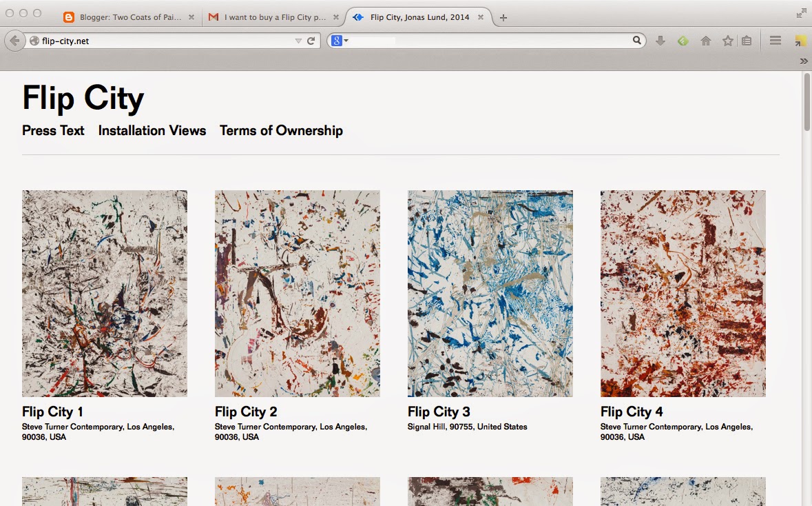Image resolution: width=812 pixels, height=506 pixels.
Task: Click the vertical page scrollbar handle
Action: tap(806, 102)
